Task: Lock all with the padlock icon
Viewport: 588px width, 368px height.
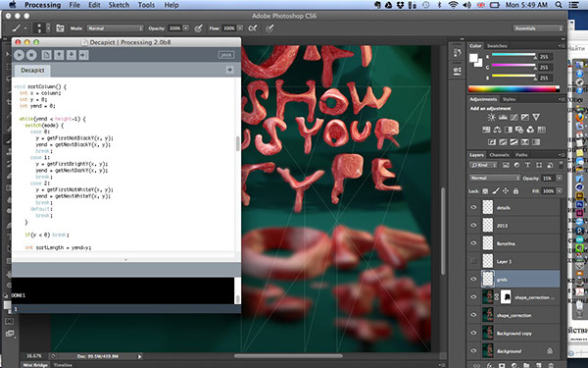Action: (516, 191)
